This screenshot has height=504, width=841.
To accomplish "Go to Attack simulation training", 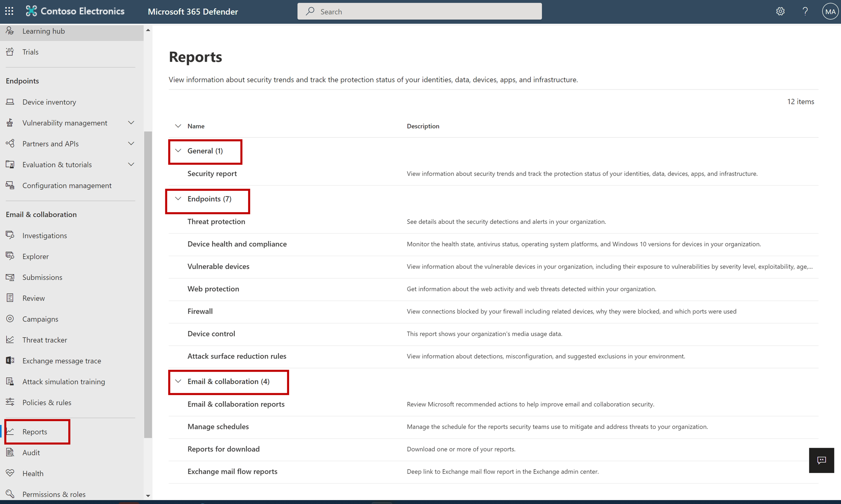I will tap(64, 381).
